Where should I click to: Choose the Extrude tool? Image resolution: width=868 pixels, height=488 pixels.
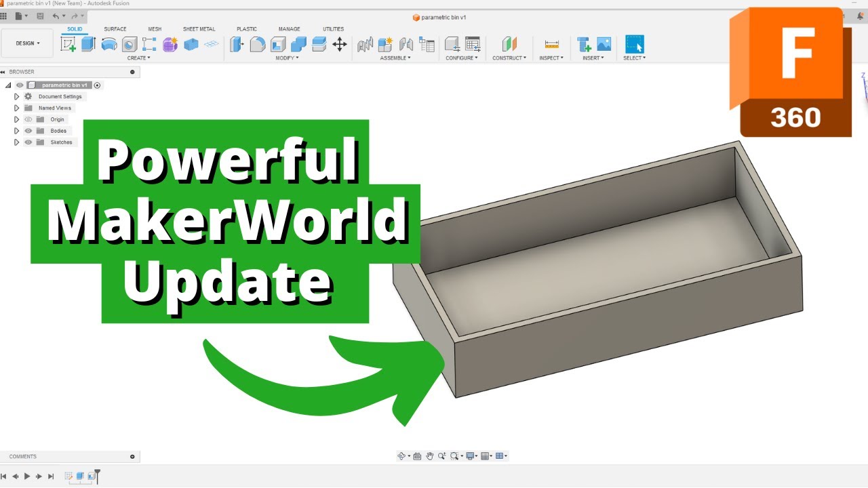(x=88, y=45)
